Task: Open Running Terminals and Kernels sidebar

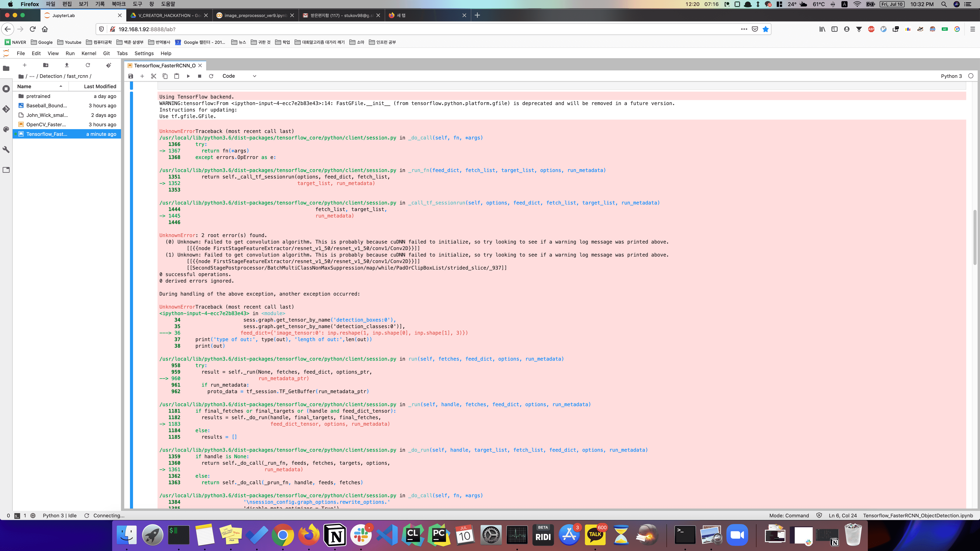Action: coord(6,89)
